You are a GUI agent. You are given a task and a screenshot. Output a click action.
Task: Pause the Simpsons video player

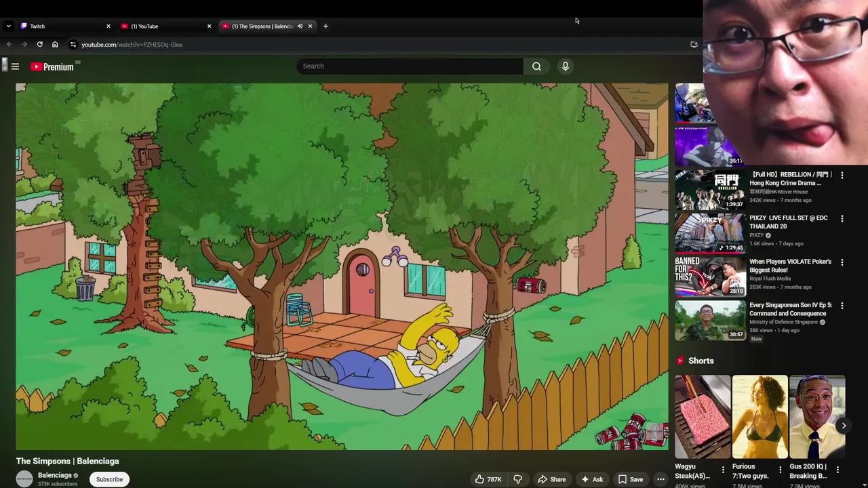[x=342, y=266]
